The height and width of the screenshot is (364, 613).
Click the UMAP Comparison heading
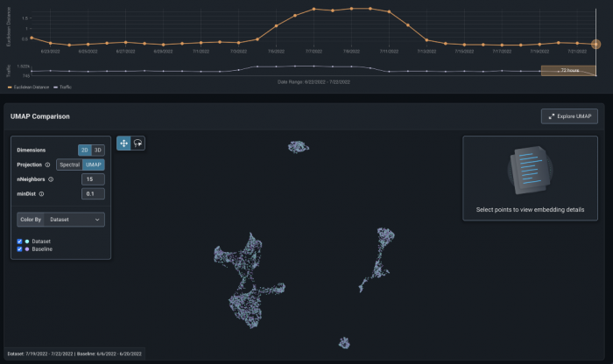tap(40, 116)
